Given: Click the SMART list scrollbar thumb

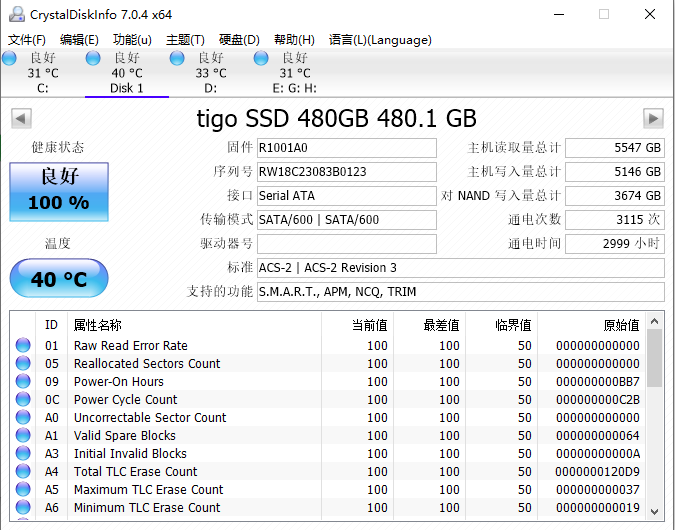Looking at the screenshot, I should point(654,358).
